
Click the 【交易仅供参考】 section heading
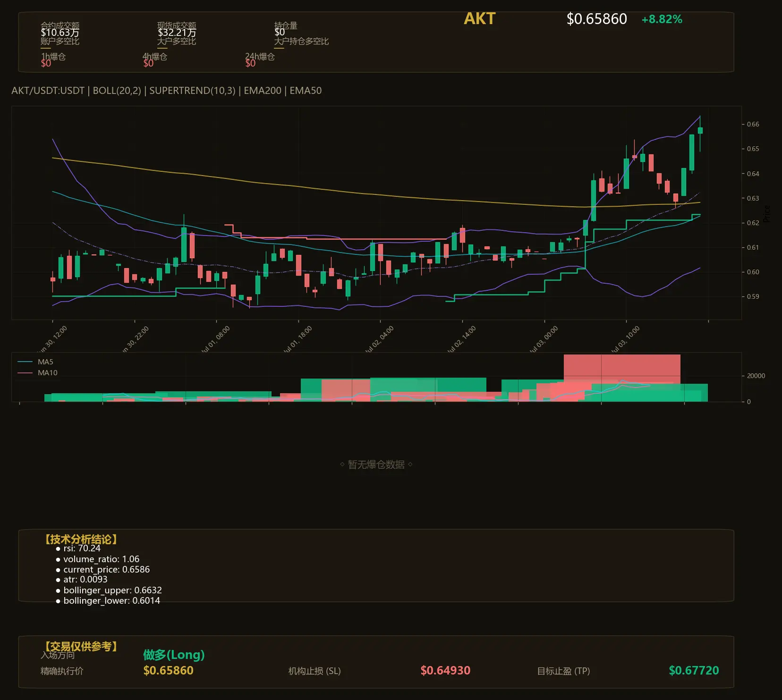click(x=81, y=646)
